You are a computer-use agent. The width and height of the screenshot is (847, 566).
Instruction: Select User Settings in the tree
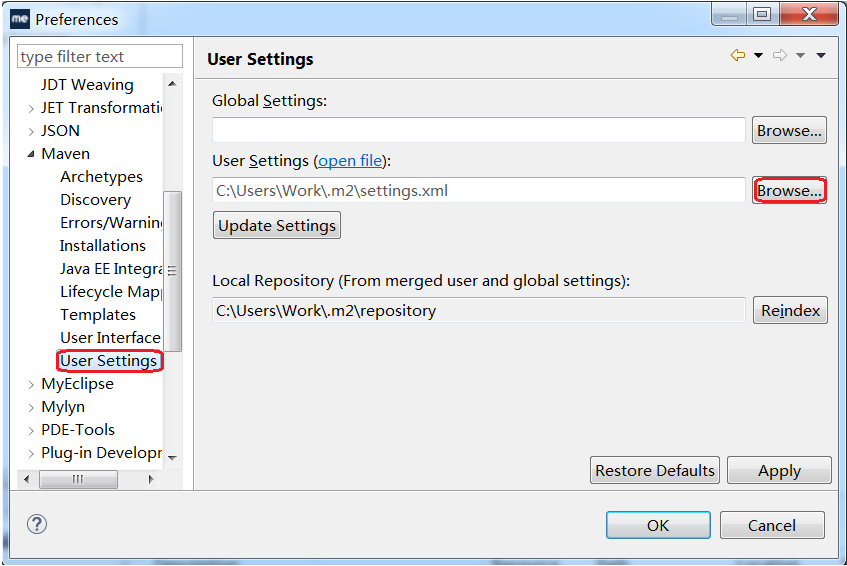point(109,361)
